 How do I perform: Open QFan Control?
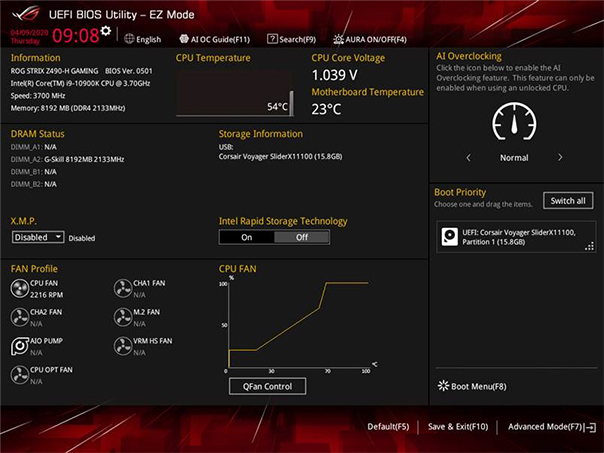pyautogui.click(x=268, y=386)
